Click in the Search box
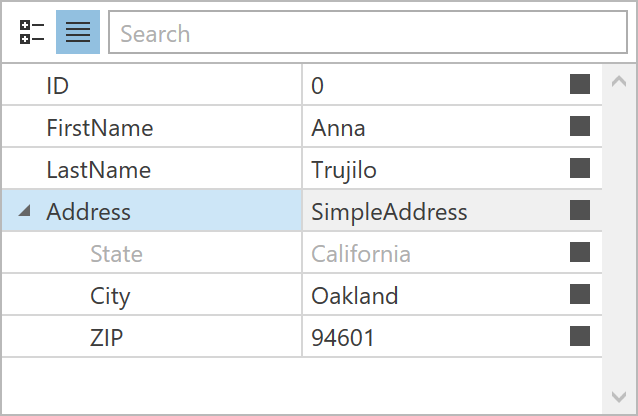The image size is (638, 416). tap(366, 33)
